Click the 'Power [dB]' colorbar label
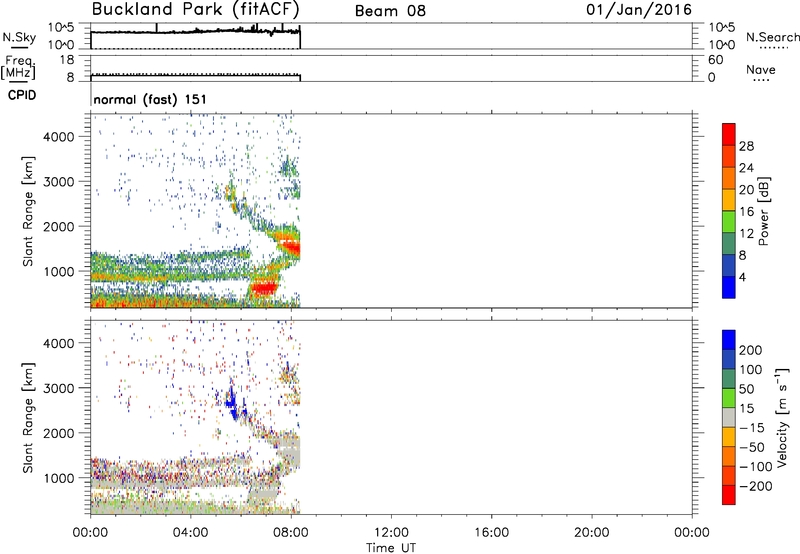The image size is (800, 554). [x=763, y=211]
